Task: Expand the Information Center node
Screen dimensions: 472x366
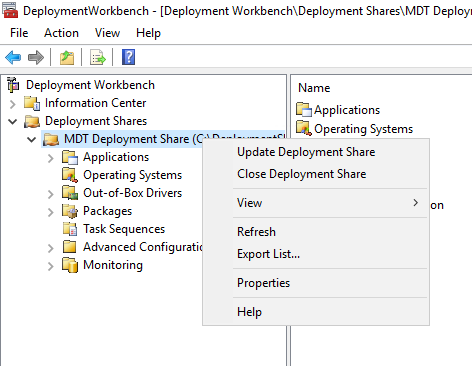Action: click(13, 104)
